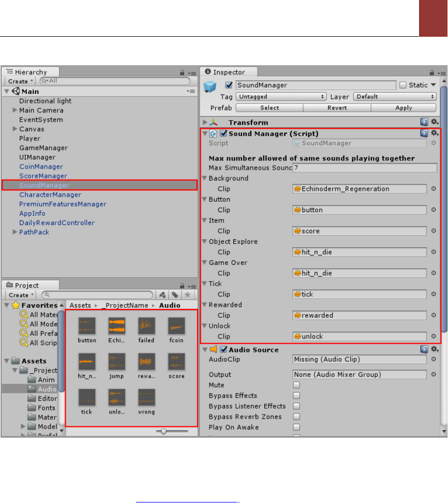This screenshot has height=503, width=448.
Task: Open the Audio Source help icon
Action: (424, 349)
